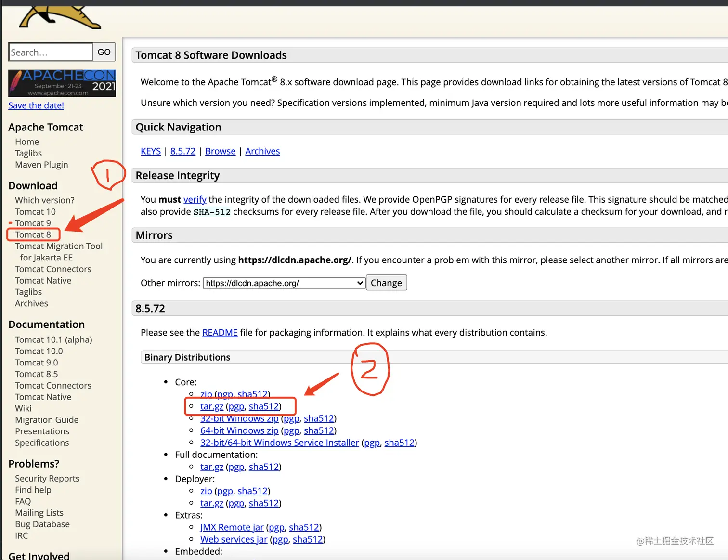Download the Core tar.gz package
This screenshot has width=728, height=560.
coord(212,406)
